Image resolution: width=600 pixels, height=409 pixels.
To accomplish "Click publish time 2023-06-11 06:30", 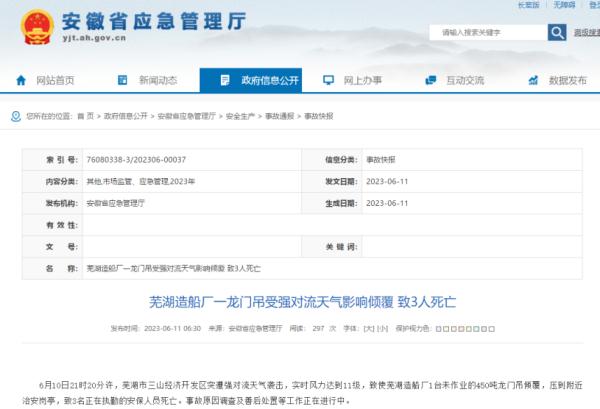I will [172, 329].
